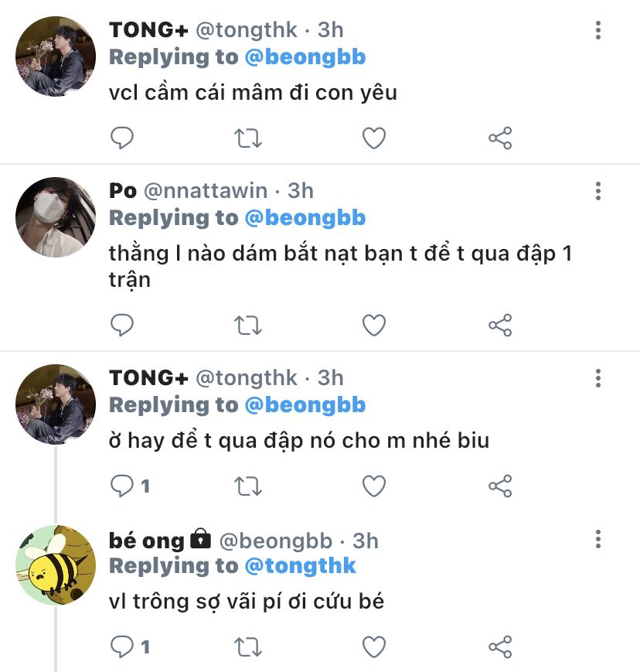Like the "ờ hay để t qua" tweet
640x672 pixels.
click(x=374, y=486)
